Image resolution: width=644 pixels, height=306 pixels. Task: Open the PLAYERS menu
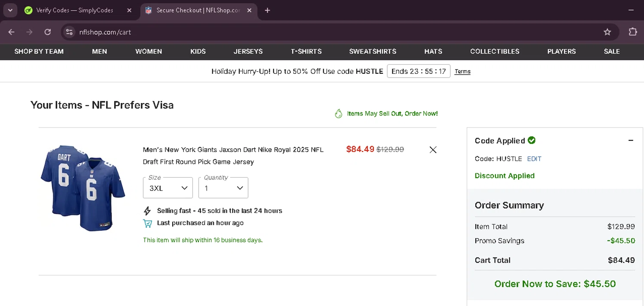(562, 52)
